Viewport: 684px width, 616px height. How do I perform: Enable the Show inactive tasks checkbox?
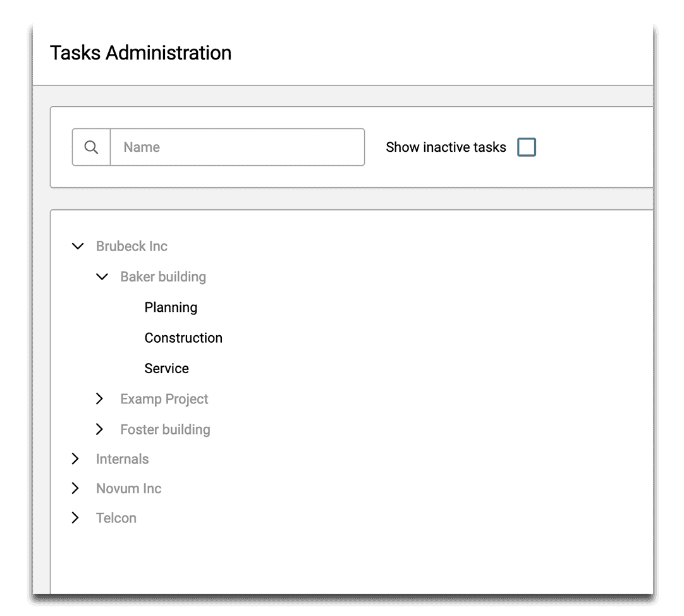pos(527,147)
